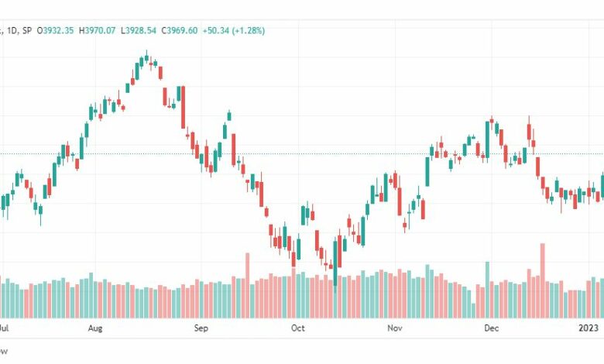Click the tallest pink volume bar in mid-September
Image resolution: width=604 pixels, height=364 pixels.
tap(247, 286)
